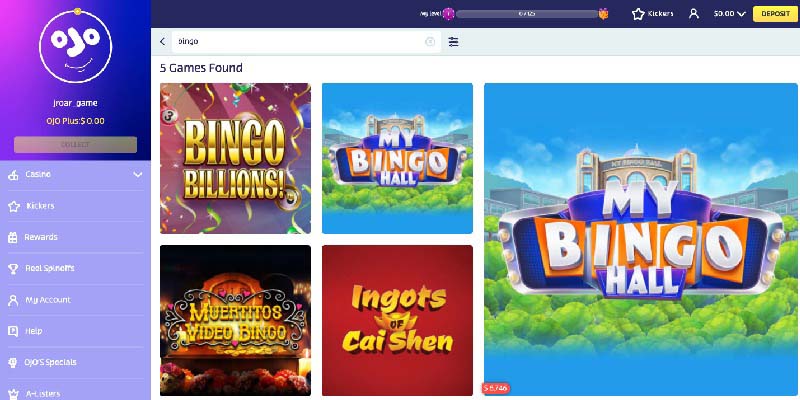Open Kickers from the top bar
The height and width of the screenshot is (400, 800).
(x=653, y=14)
